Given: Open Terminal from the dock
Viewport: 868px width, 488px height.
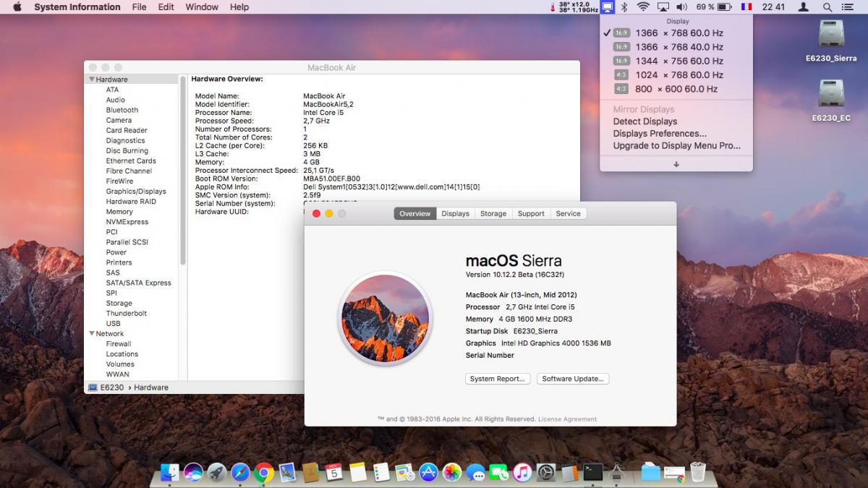Looking at the screenshot, I should click(593, 473).
